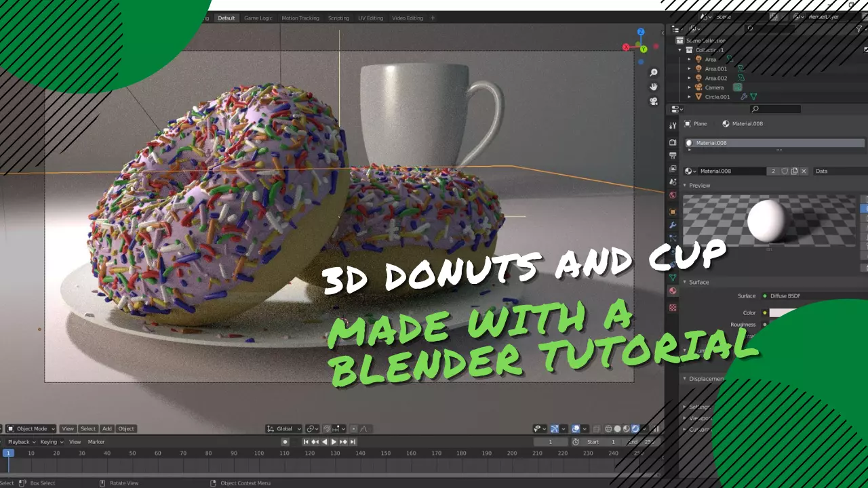Open the Scene properties tab icon
The height and width of the screenshot is (488, 868).
(x=673, y=182)
